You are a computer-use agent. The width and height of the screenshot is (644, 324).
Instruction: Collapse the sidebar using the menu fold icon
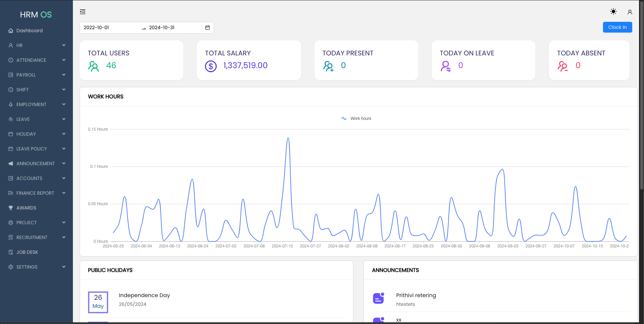pyautogui.click(x=83, y=12)
